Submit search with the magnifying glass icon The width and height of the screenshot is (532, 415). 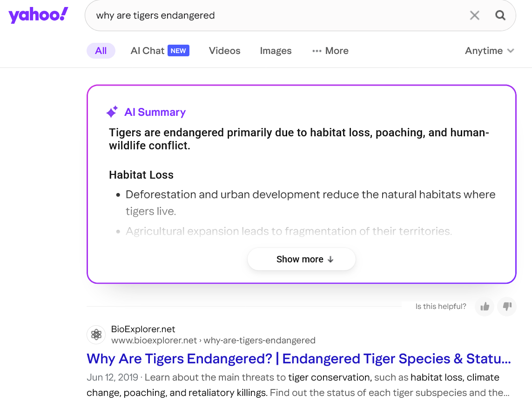point(500,15)
